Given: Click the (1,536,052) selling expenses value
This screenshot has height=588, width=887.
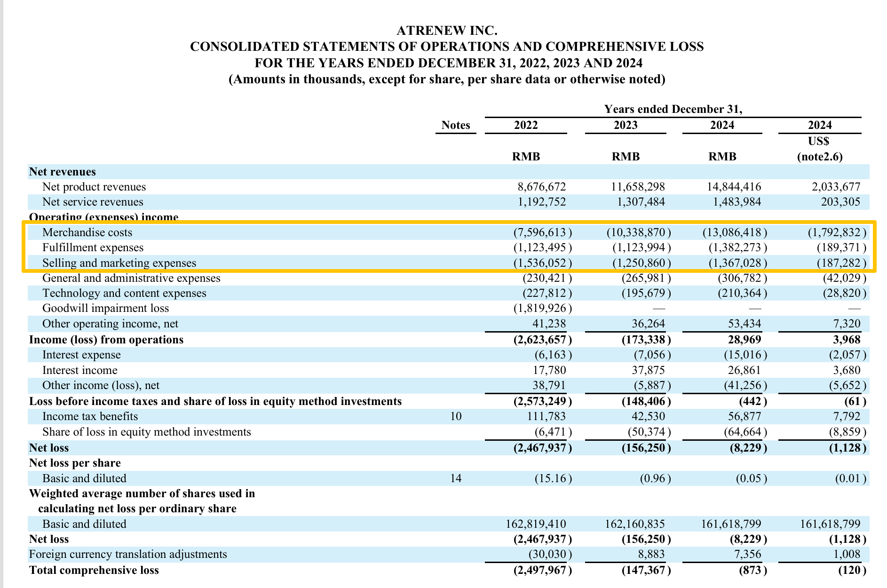Looking at the screenshot, I should pyautogui.click(x=543, y=263).
